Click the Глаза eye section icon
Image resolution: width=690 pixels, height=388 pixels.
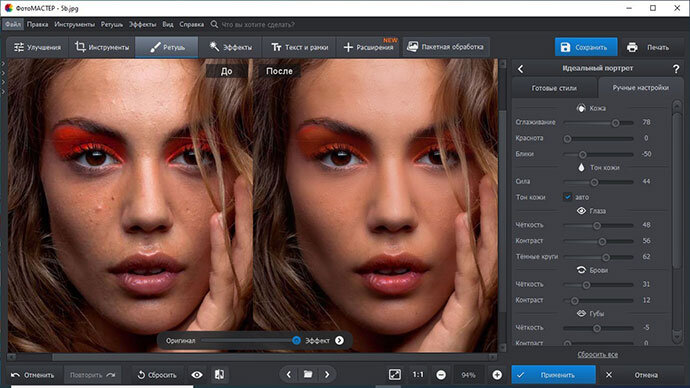click(x=581, y=211)
